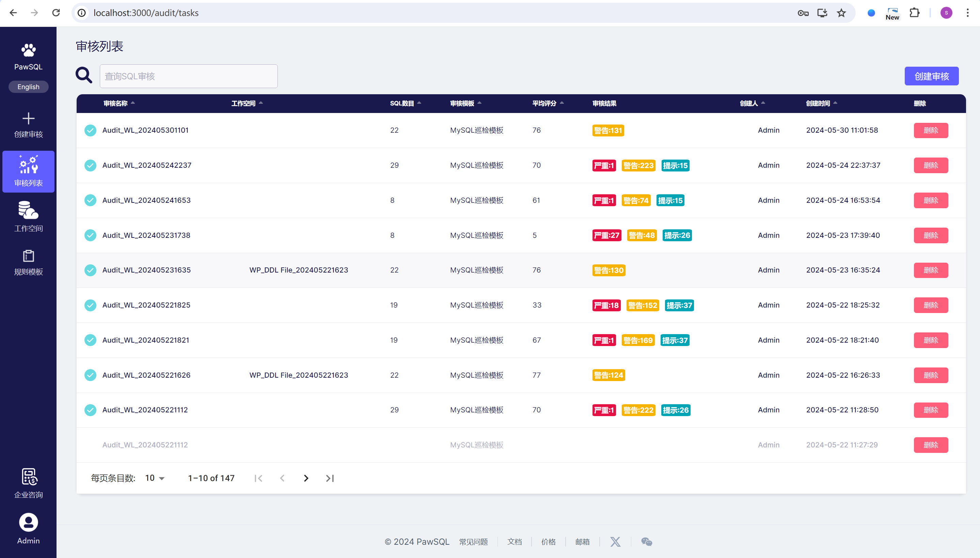Toggle check circle for Audit_WL_202405231738
This screenshot has height=558, width=980.
pyautogui.click(x=91, y=235)
